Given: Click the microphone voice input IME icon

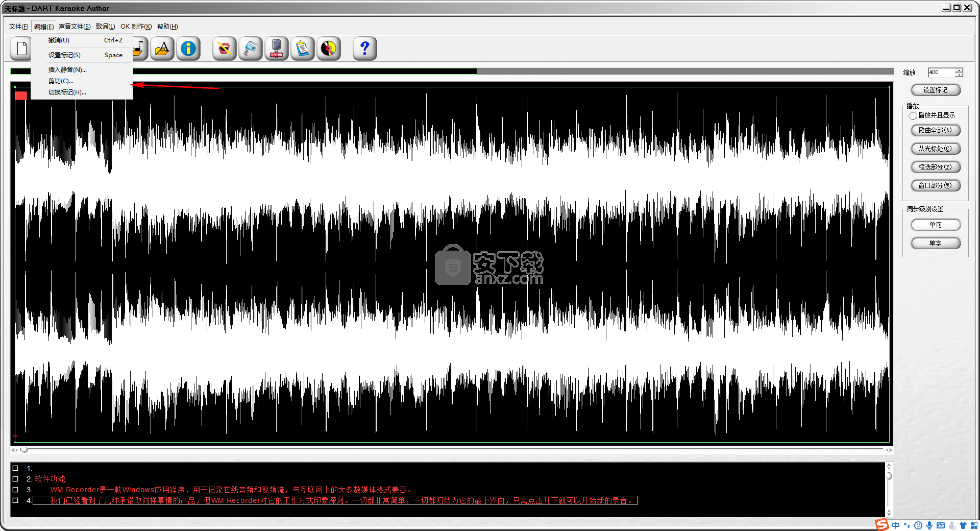Looking at the screenshot, I should coord(929,525).
